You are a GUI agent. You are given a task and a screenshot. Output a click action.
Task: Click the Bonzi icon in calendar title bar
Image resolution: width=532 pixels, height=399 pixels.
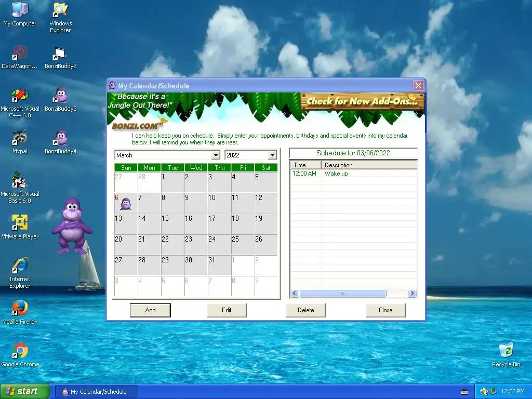(x=112, y=86)
